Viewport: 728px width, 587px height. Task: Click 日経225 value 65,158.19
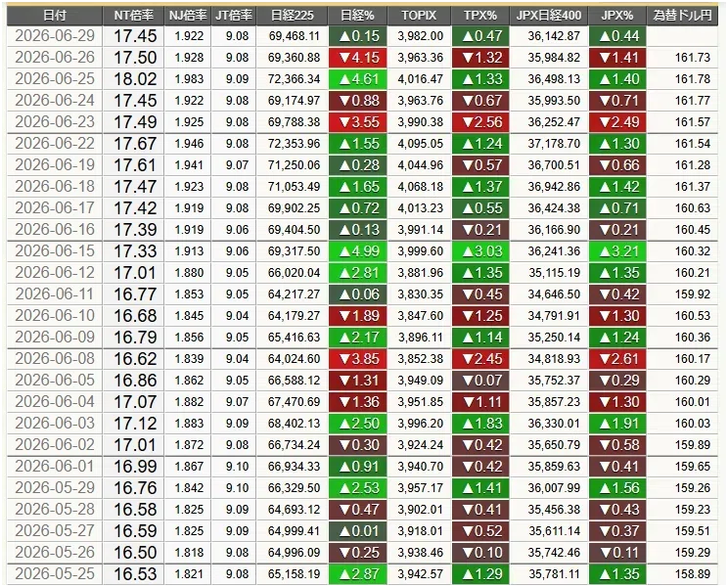click(x=294, y=574)
